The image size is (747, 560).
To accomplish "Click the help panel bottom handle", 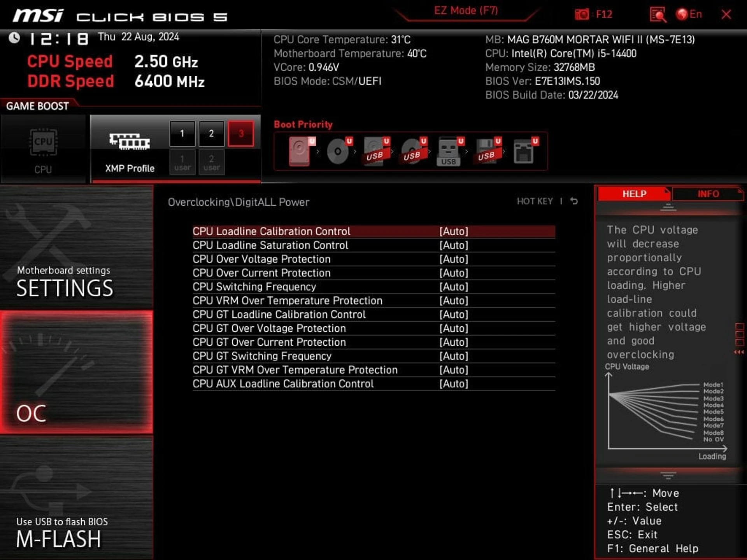I will 668,476.
